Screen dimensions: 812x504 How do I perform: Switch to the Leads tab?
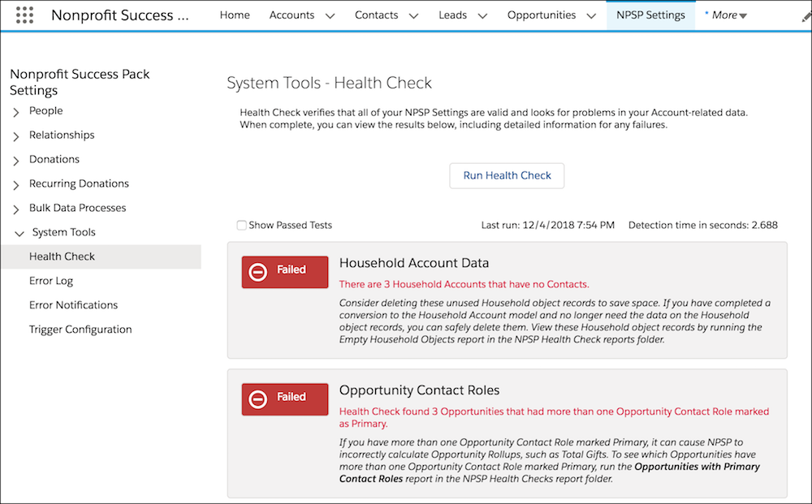452,15
